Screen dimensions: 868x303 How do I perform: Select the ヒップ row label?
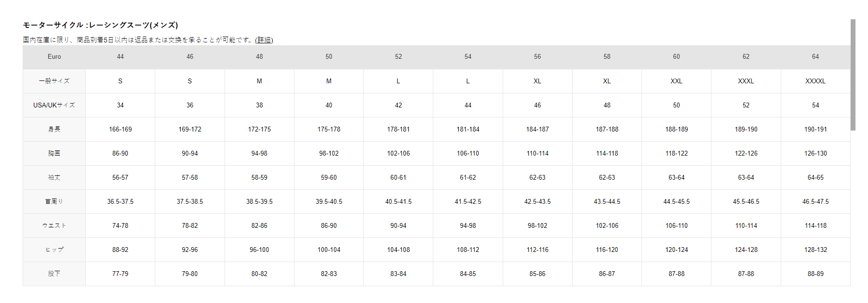pyautogui.click(x=54, y=250)
